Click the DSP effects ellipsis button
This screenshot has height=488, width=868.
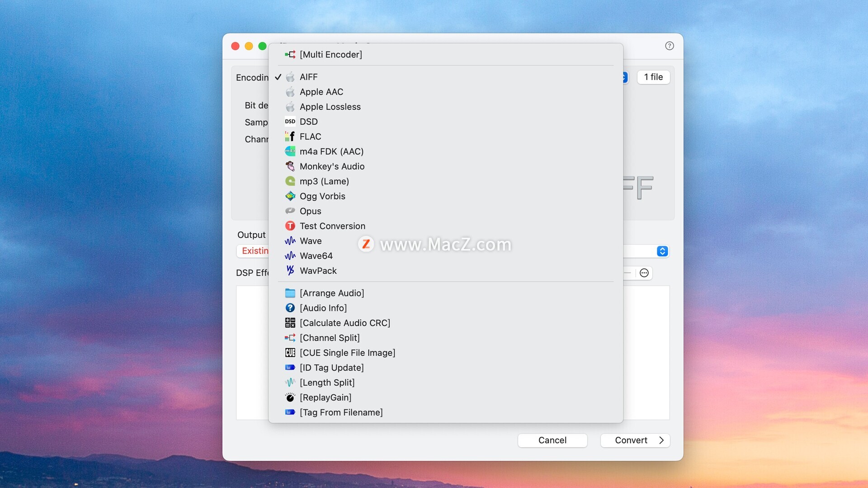[x=644, y=273]
